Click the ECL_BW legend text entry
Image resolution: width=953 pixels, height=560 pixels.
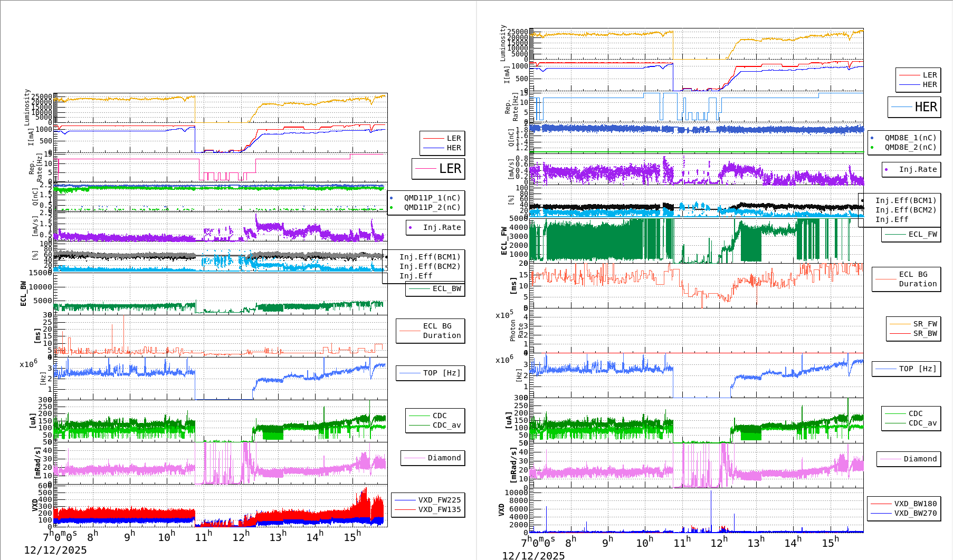pyautogui.click(x=446, y=289)
